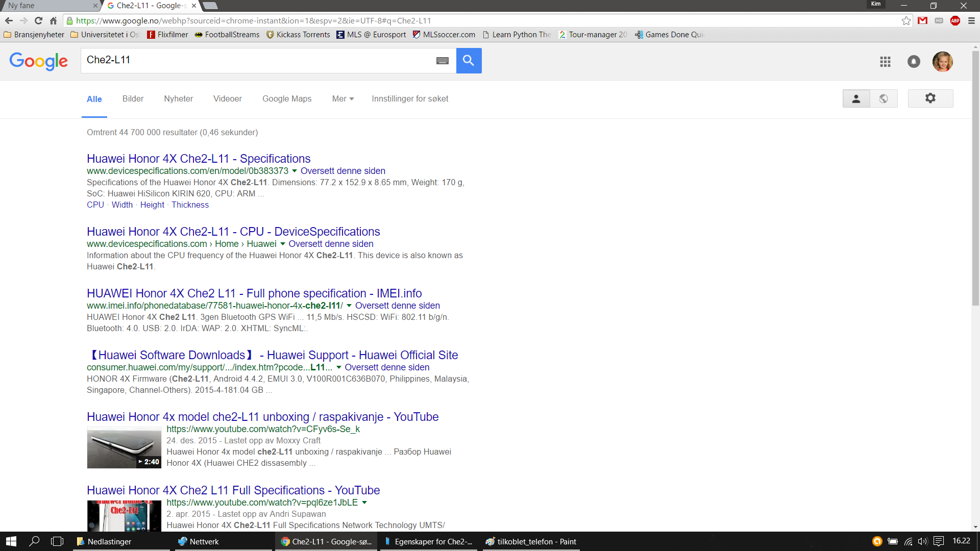Open Innstillinger for søket
Image resolution: width=980 pixels, height=551 pixels.
pyautogui.click(x=410, y=99)
